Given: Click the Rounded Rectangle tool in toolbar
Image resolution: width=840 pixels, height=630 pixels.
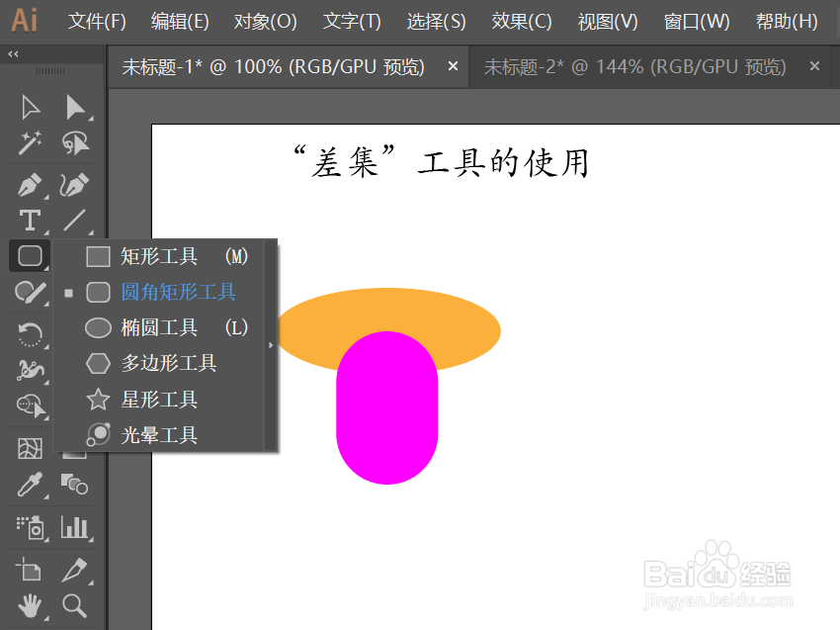Looking at the screenshot, I should (30, 256).
